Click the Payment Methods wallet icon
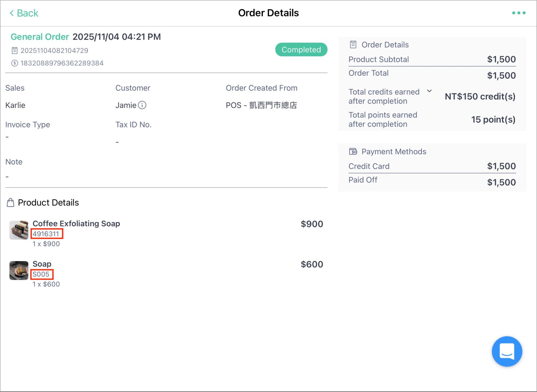This screenshot has height=392, width=537. [353, 152]
